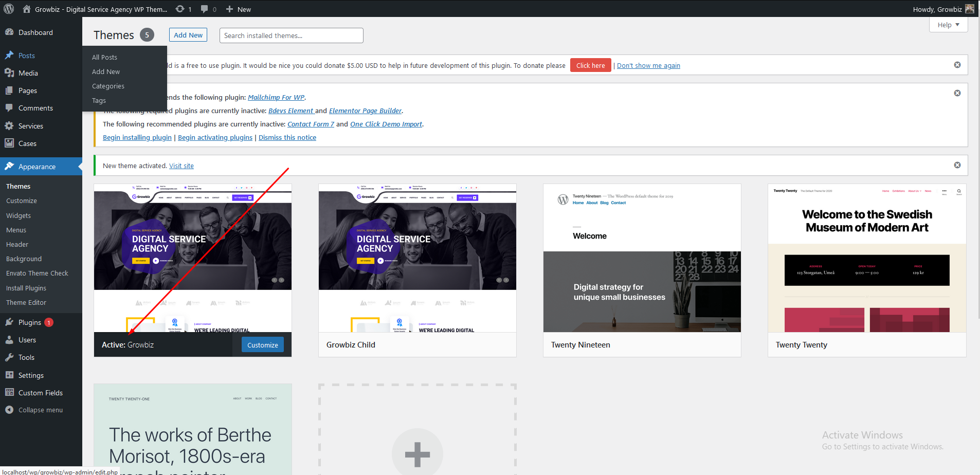This screenshot has width=980, height=475.
Task: Select the Growbiz Child theme thumbnail
Action: click(418, 258)
